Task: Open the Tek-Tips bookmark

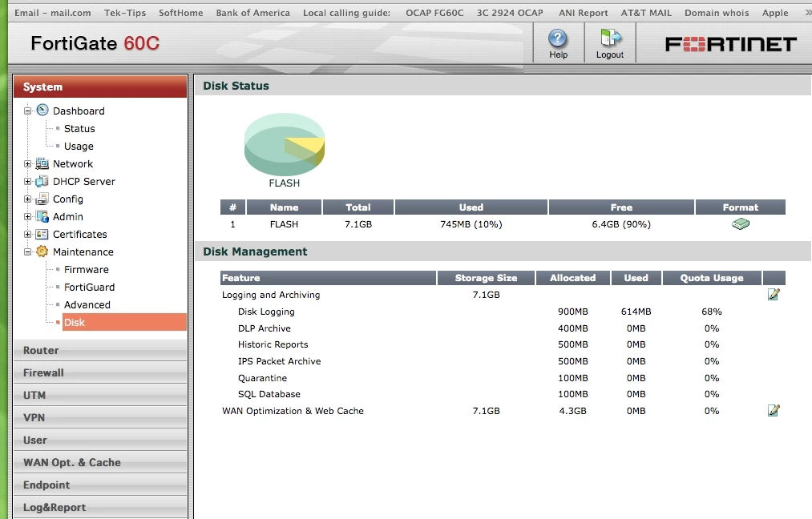Action: [x=125, y=13]
